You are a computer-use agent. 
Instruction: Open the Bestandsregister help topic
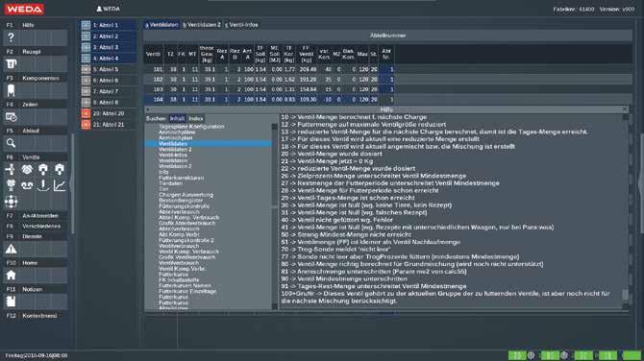[181, 201]
